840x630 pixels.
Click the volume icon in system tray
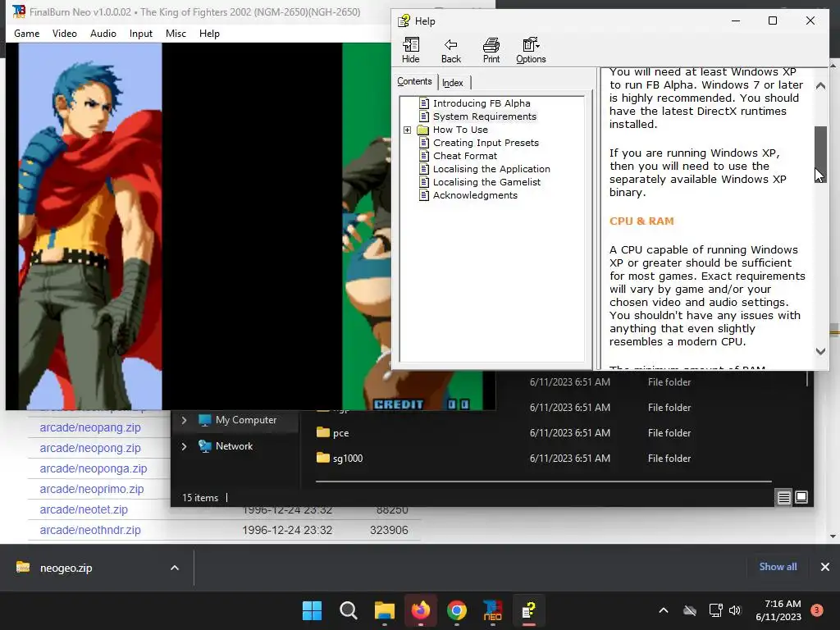(735, 610)
